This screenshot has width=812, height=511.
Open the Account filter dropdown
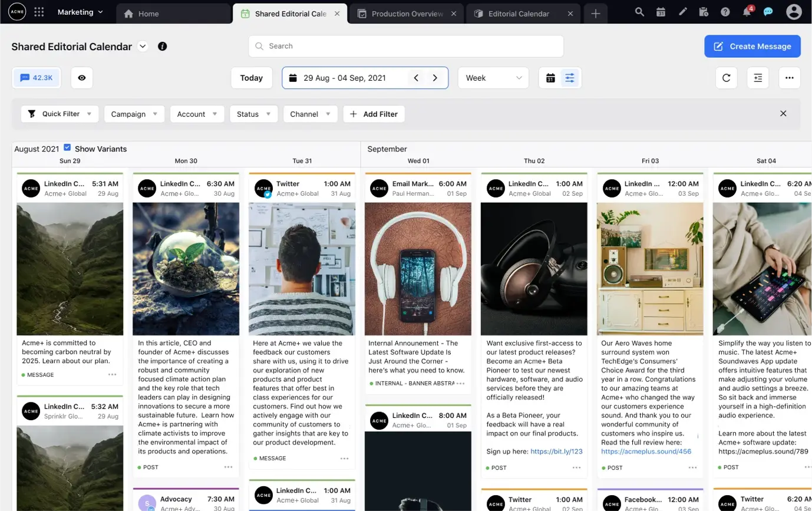click(197, 114)
